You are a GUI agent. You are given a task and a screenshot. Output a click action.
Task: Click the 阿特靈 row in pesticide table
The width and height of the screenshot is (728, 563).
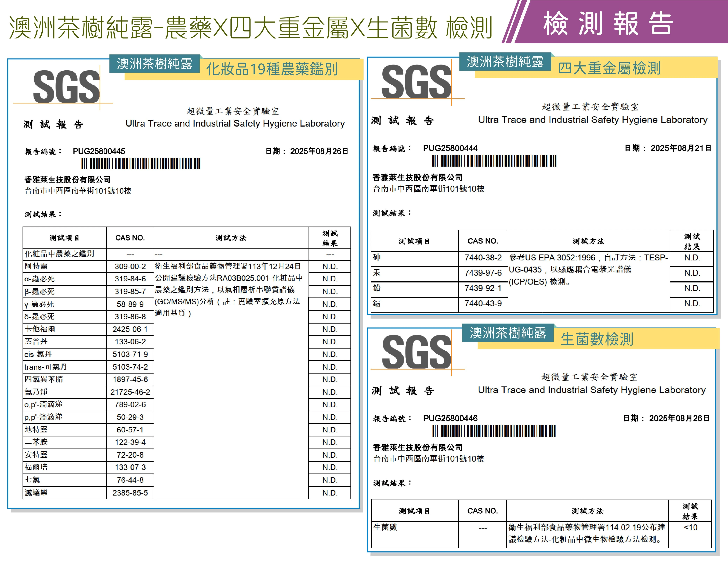pyautogui.click(x=36, y=266)
